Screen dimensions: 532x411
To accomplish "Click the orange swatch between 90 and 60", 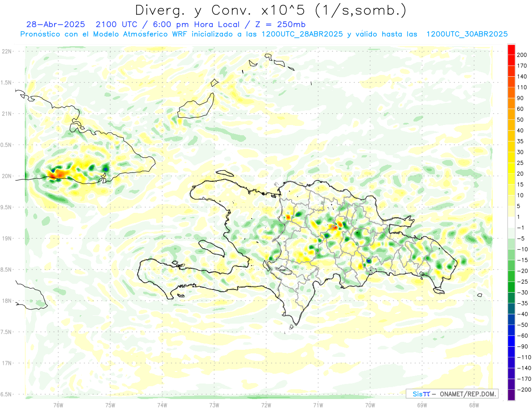I will coord(511,103).
